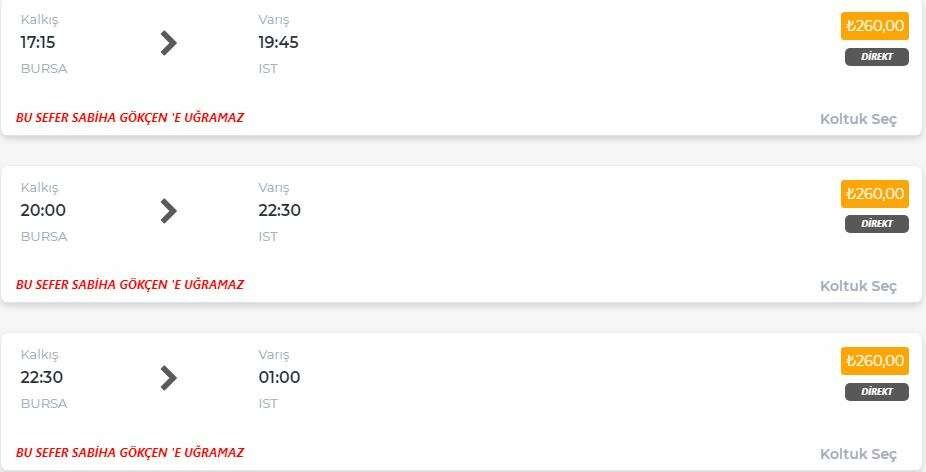Click the arrow icon on 22:30 trip
Screen dimensions: 926x472
[169, 377]
